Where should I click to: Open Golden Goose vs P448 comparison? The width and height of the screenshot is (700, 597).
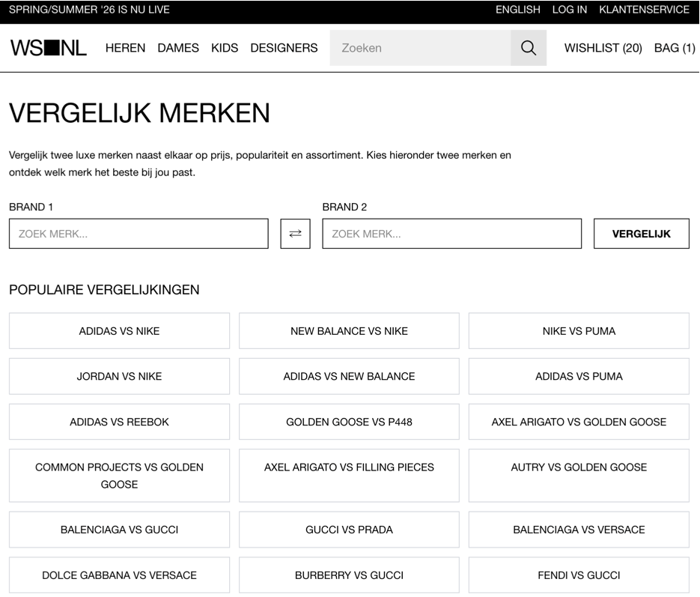(x=349, y=422)
